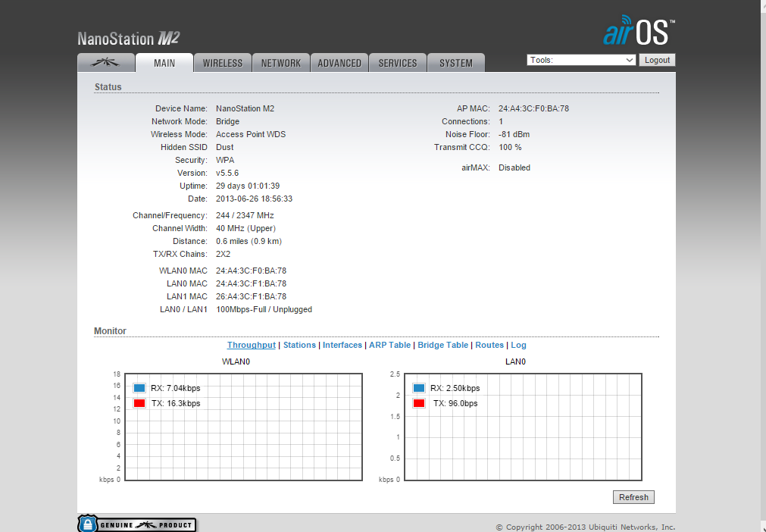766x532 pixels.
Task: Click the LAN0 throughput graph
Action: [x=523, y=427]
